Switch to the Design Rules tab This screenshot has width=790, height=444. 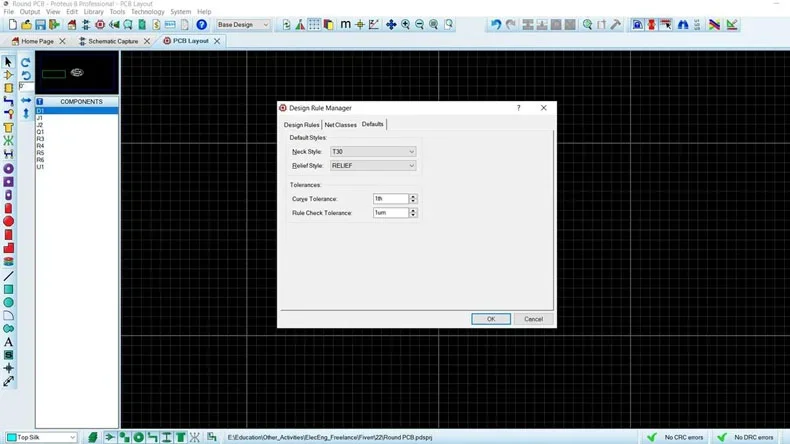point(301,125)
